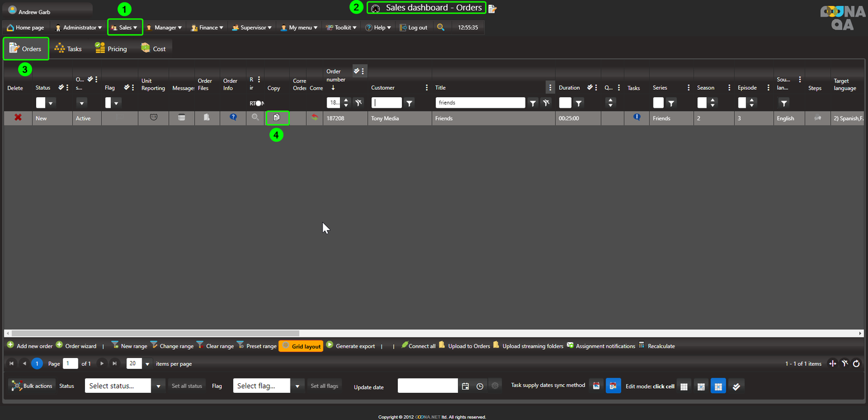Open Order Files for order 187208

pos(207,118)
